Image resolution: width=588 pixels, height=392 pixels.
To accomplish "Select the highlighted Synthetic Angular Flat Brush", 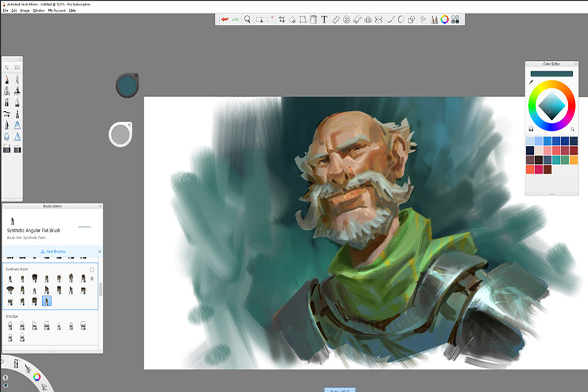I will click(46, 301).
